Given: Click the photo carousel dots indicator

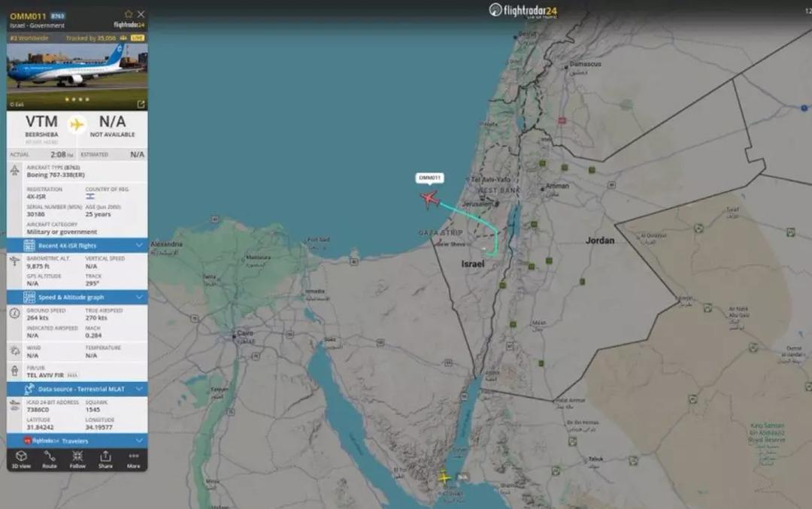Looking at the screenshot, I should point(77,99).
